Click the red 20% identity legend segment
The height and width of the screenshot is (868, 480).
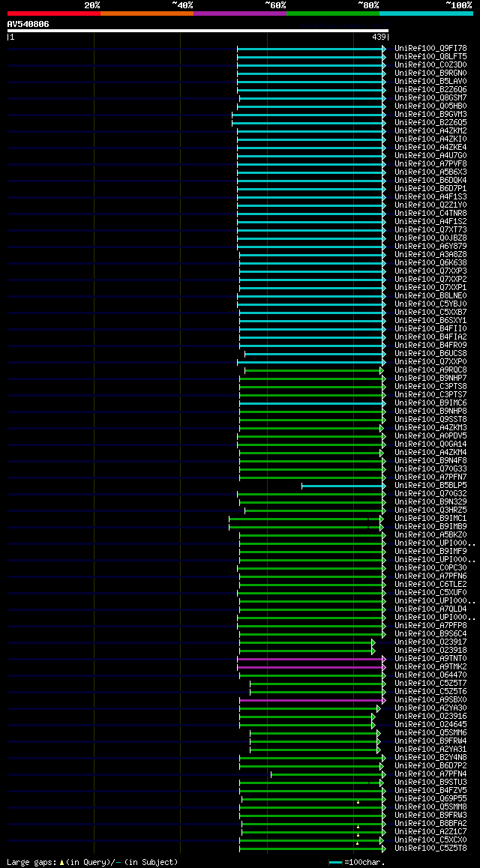(54, 13)
